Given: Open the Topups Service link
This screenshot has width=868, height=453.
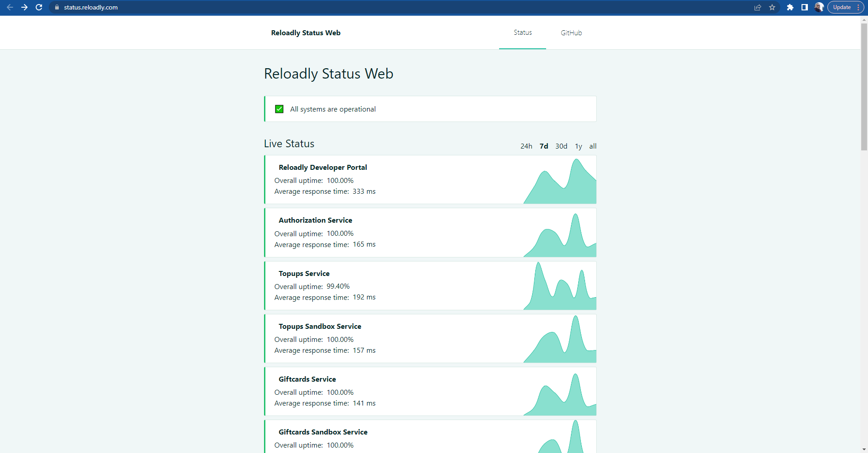Looking at the screenshot, I should [x=304, y=273].
